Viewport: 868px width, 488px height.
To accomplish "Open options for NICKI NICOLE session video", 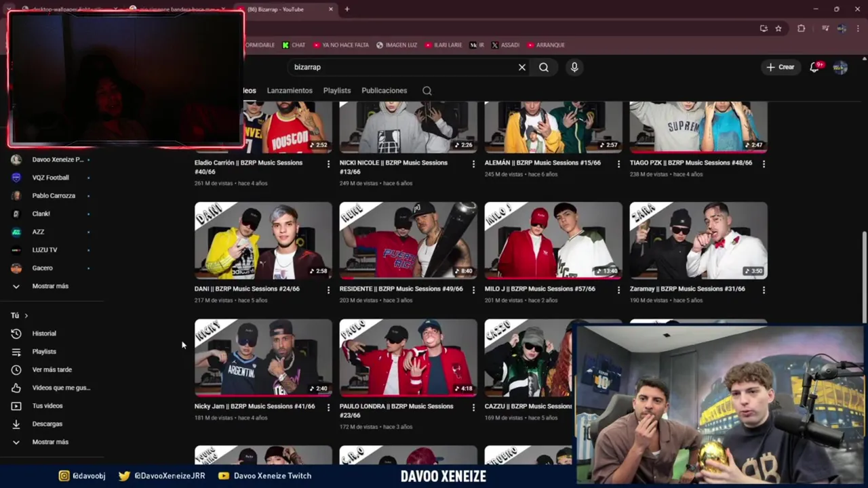I will 473,164.
